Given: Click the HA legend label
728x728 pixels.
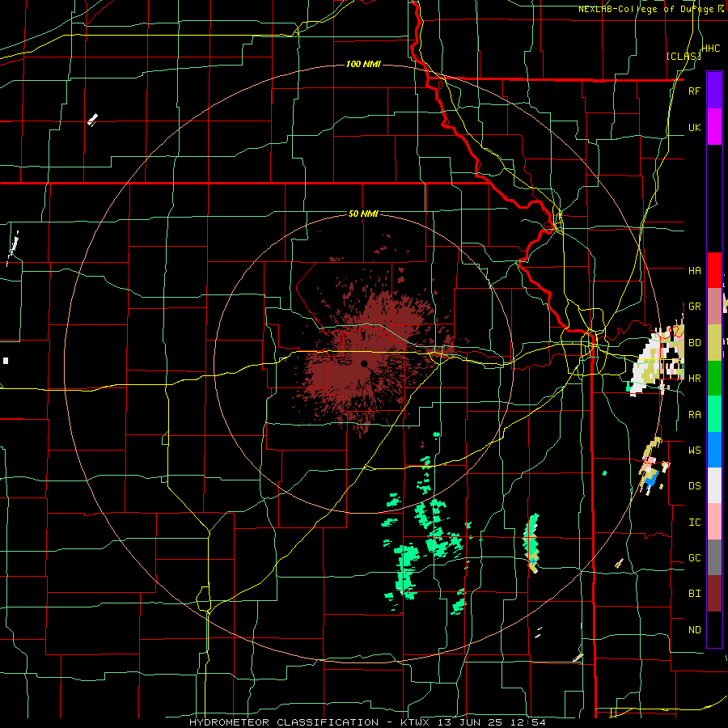Looking at the screenshot, I should click(x=694, y=270).
